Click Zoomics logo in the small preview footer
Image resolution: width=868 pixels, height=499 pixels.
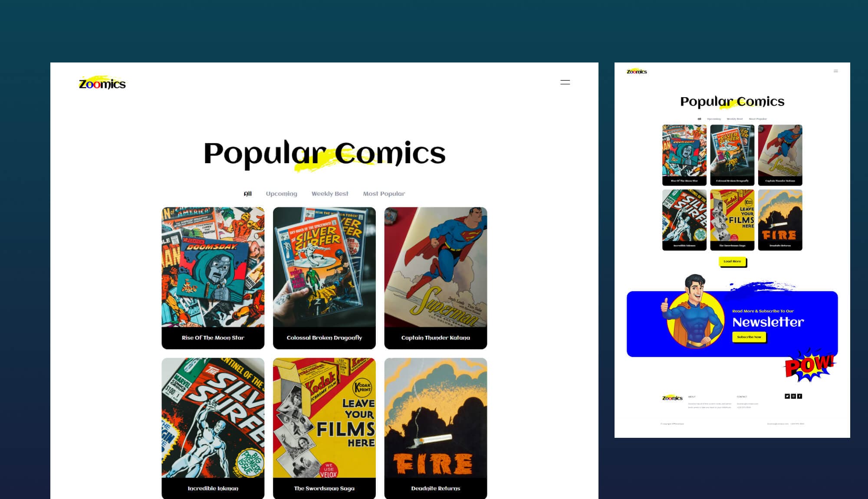coord(672,397)
